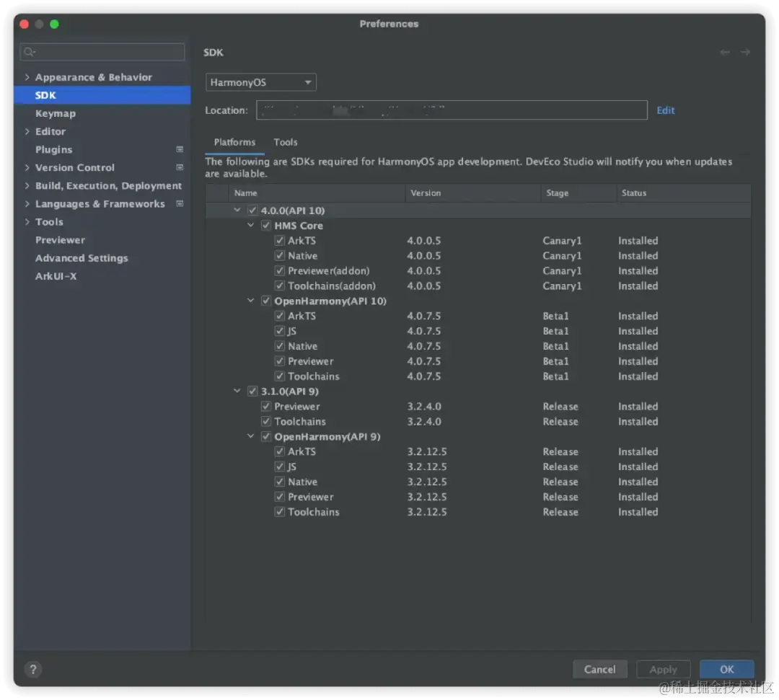Toggle Native 4.0.0.5 checkbox
The height and width of the screenshot is (700, 779).
[x=280, y=256]
